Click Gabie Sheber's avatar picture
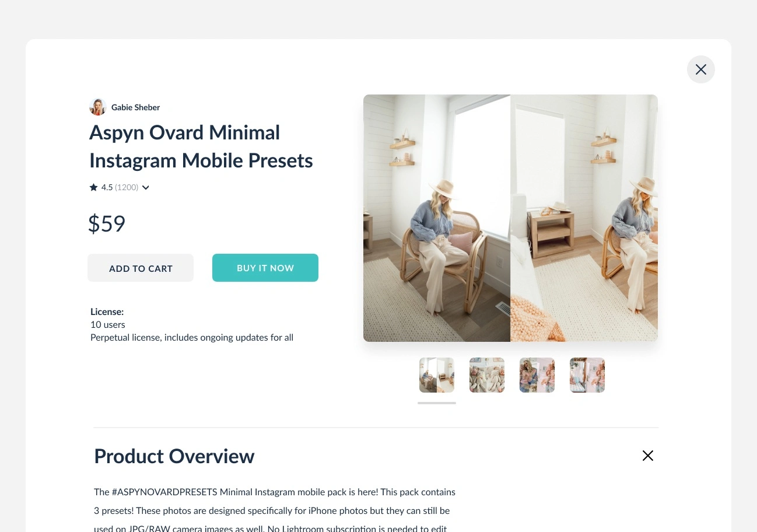The height and width of the screenshot is (532, 757). (x=97, y=107)
